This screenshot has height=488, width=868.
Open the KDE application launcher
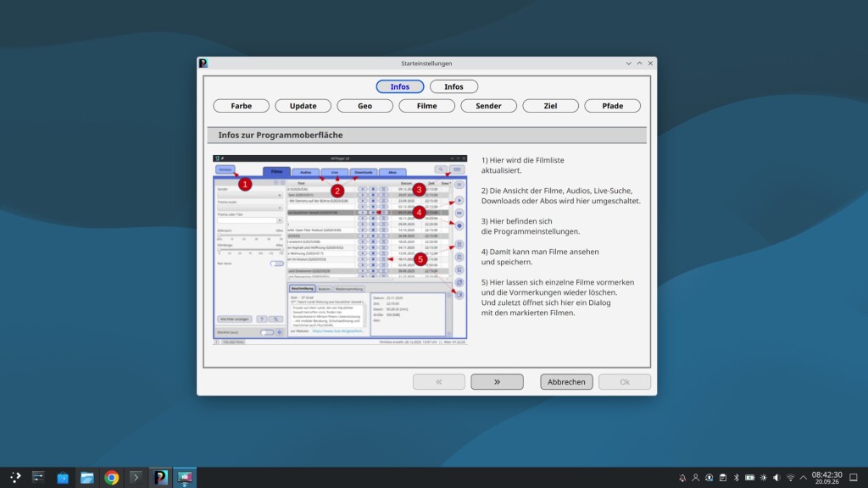(15, 477)
